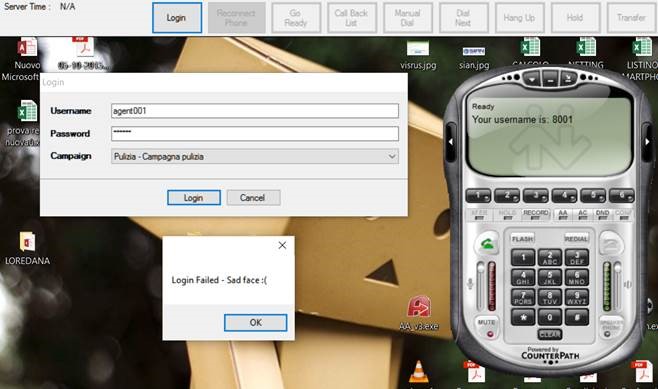Screen dimensions: 658x389
Task: Close the Login Failed message box
Action: (x=282, y=245)
